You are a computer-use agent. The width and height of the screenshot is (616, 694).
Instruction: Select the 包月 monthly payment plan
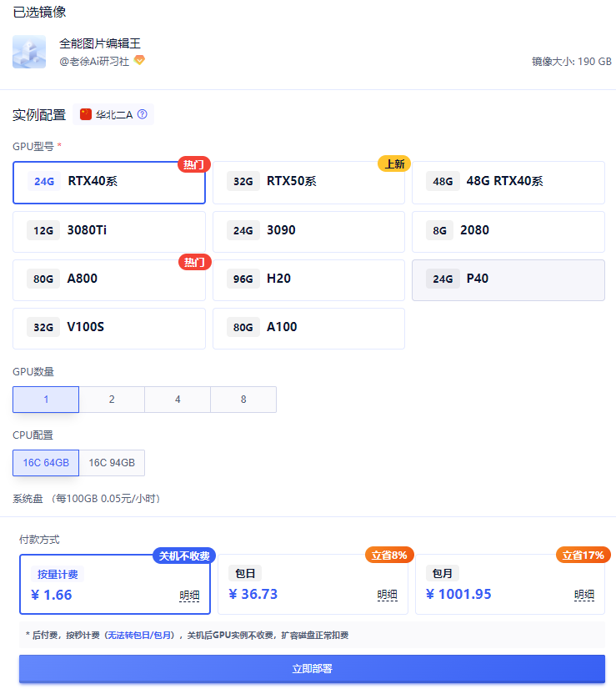coord(510,584)
